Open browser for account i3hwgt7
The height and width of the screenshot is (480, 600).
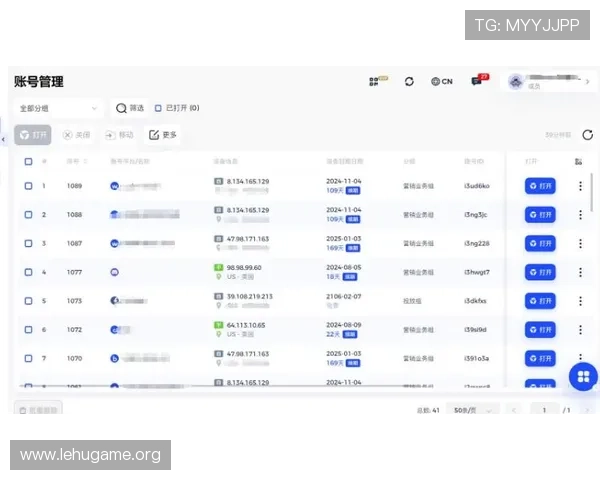[x=540, y=272]
